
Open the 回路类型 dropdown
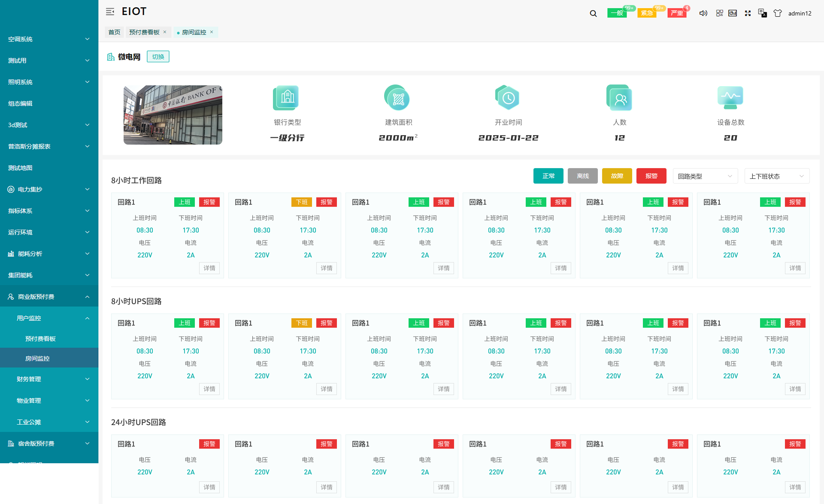705,176
